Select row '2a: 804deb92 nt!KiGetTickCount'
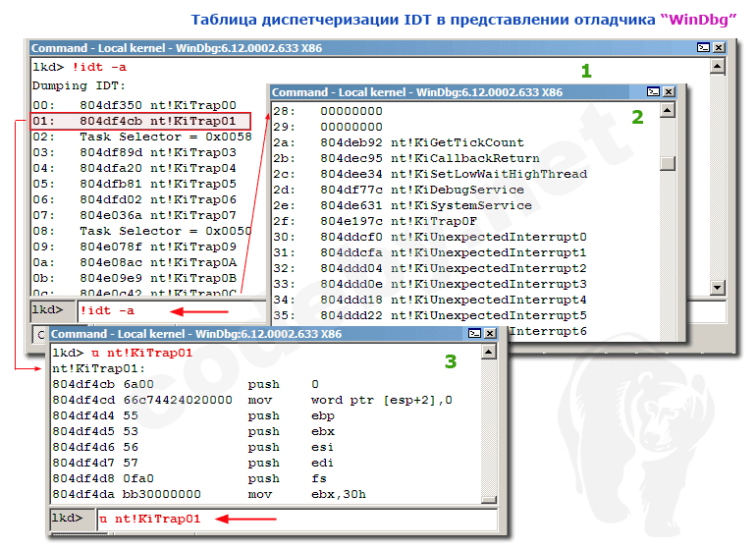The width and height of the screenshot is (756, 550). point(399,142)
